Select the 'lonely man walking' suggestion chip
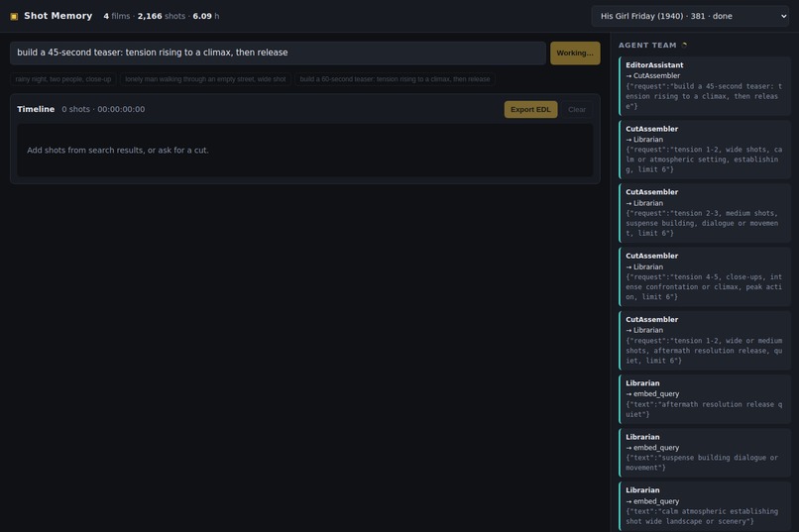Screen dimensions: 799x532 [x=205, y=79]
